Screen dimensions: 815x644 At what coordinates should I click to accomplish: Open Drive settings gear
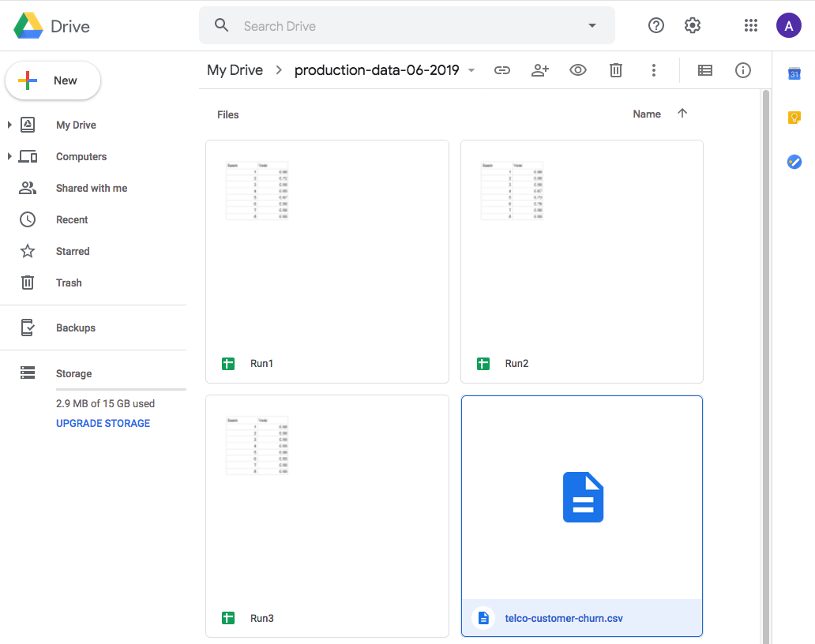point(692,24)
